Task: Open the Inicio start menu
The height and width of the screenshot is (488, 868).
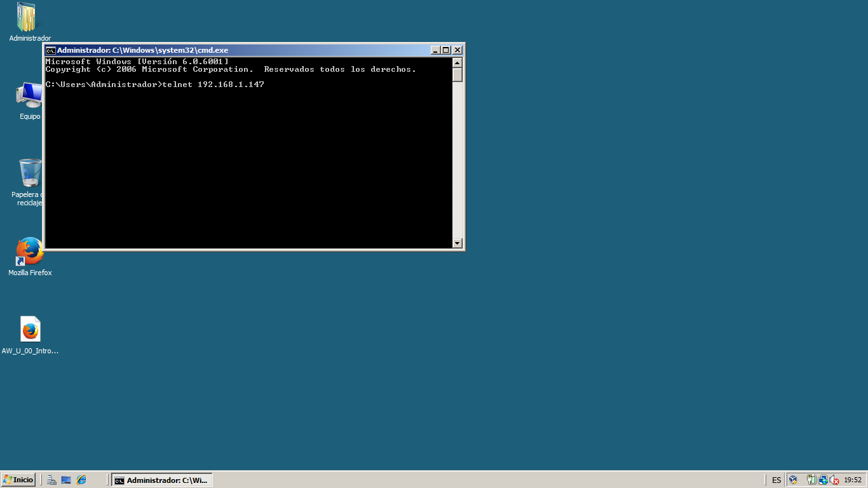Action: point(18,480)
